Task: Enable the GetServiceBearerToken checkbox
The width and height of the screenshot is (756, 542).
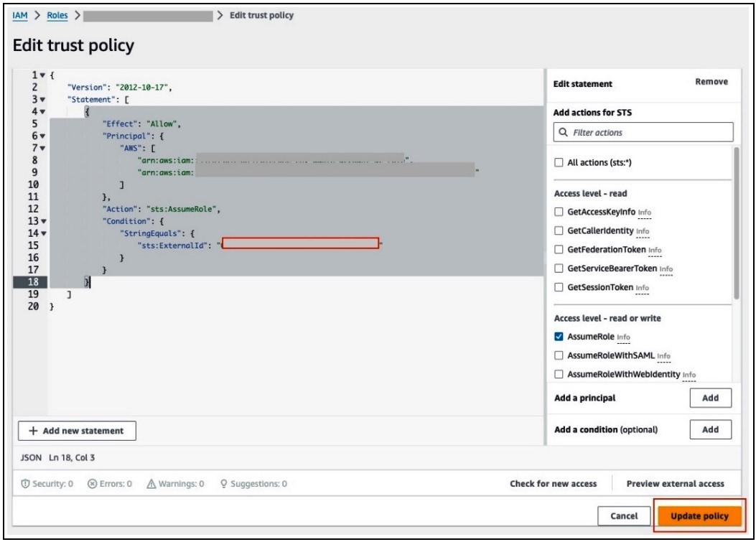Action: point(559,268)
